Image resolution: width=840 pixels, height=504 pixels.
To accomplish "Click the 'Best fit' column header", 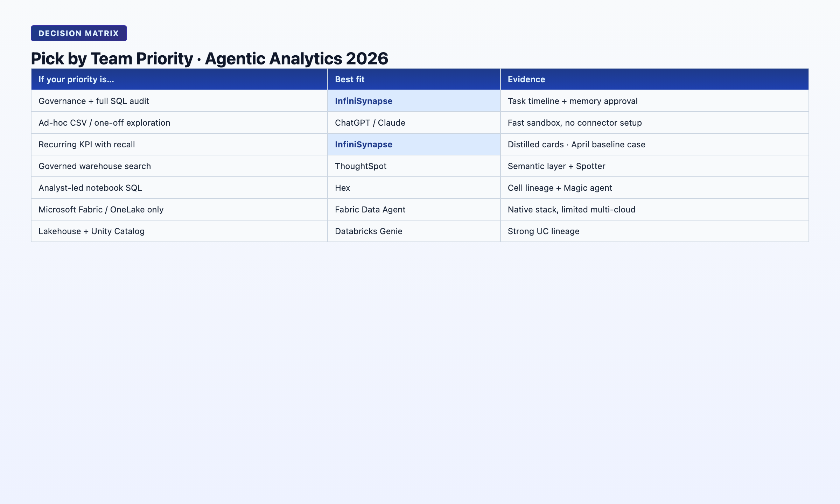I will [414, 79].
